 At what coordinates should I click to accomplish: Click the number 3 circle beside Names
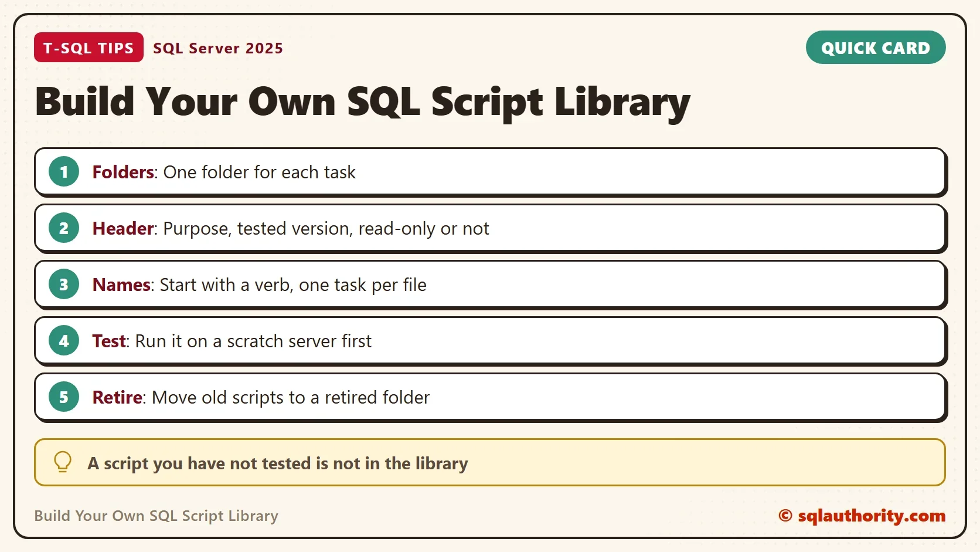[x=64, y=285]
